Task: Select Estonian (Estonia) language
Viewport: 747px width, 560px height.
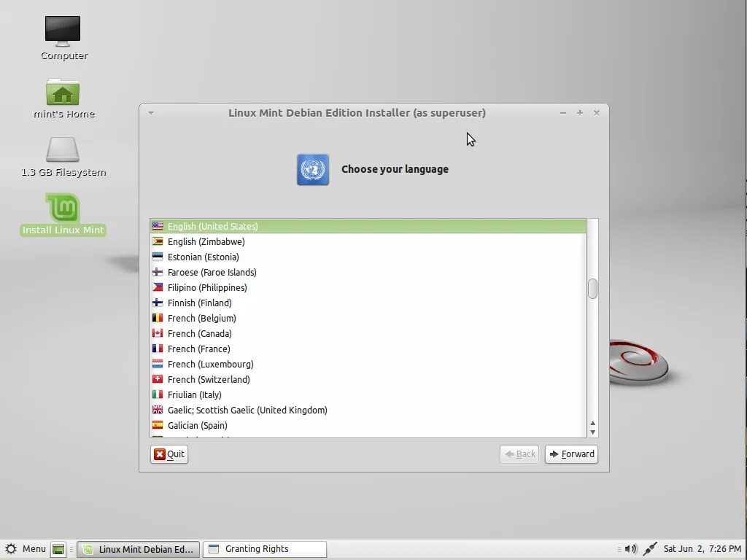Action: pos(368,257)
